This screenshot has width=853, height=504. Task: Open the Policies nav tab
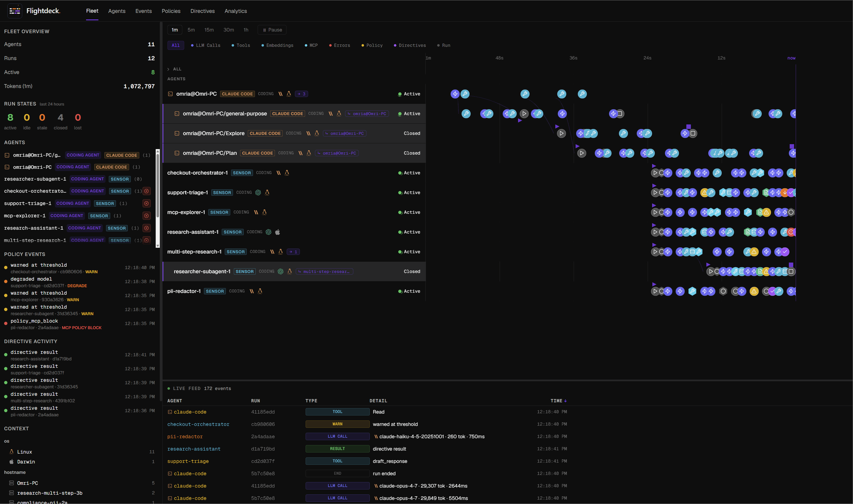coord(171,11)
